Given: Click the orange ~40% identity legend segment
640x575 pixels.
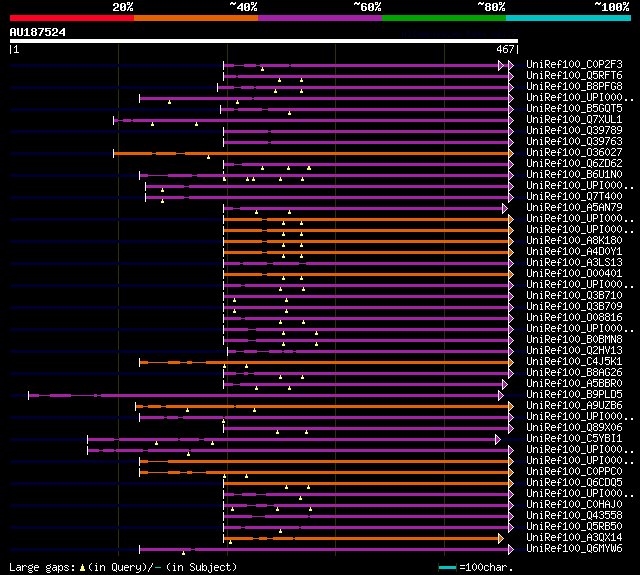Looking at the screenshot, I should 196,18.
